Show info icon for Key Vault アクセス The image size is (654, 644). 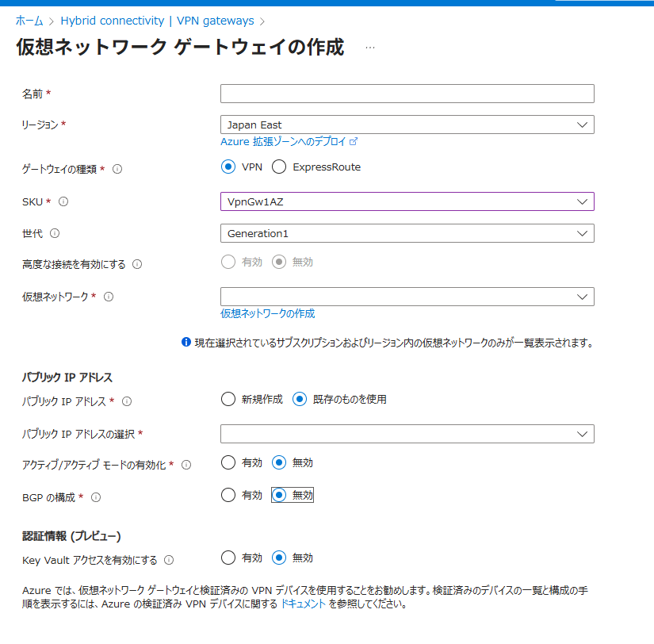pyautogui.click(x=169, y=560)
